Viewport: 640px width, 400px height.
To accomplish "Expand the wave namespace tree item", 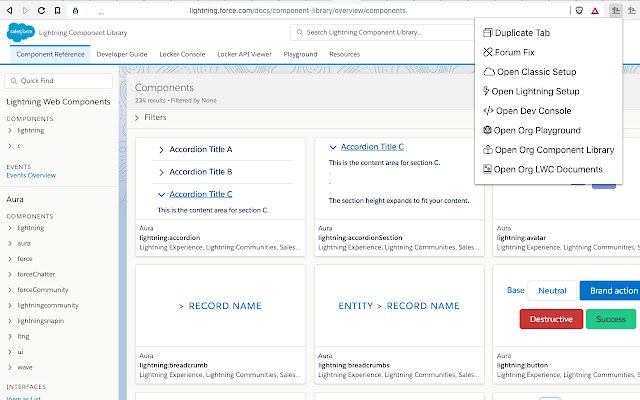I will click(x=10, y=367).
